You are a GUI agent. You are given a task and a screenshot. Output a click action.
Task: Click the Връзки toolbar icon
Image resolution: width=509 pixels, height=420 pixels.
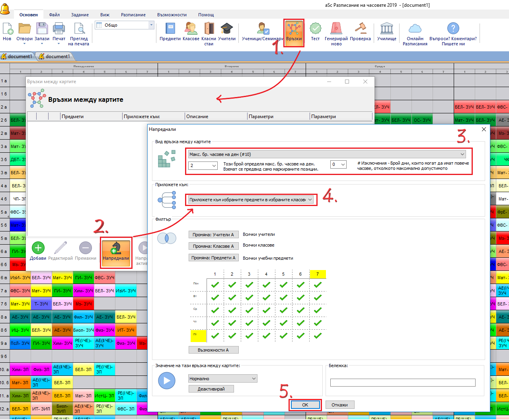(x=294, y=29)
